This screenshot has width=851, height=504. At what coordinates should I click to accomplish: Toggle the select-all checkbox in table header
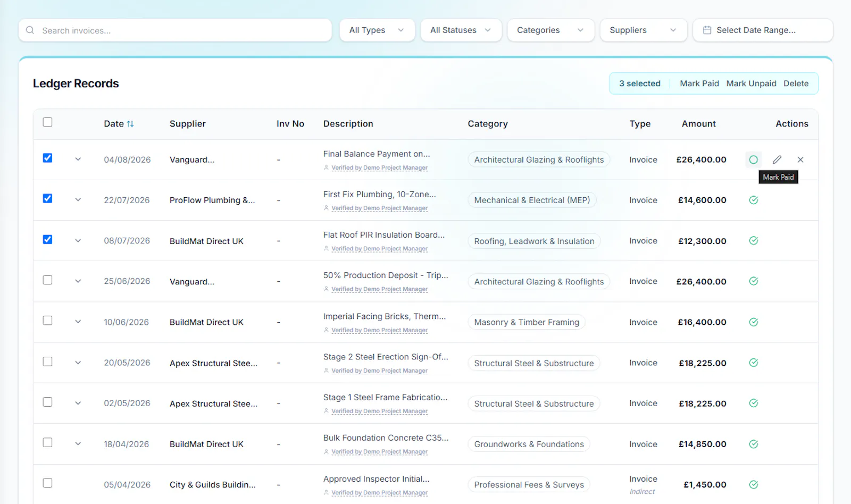(47, 122)
